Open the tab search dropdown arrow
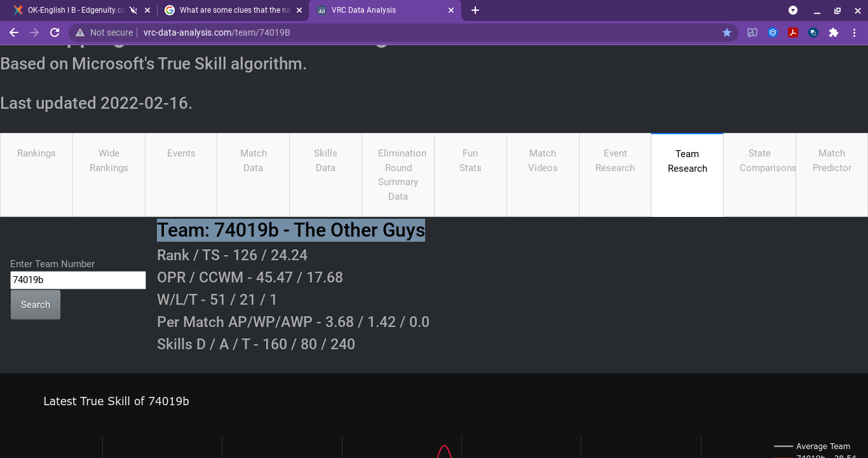The image size is (868, 458). pos(793,10)
